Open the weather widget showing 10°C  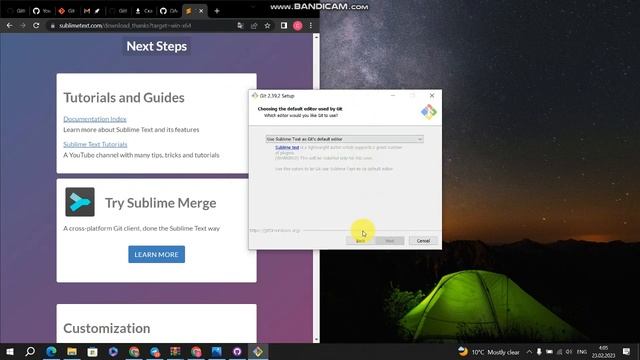[x=489, y=352]
